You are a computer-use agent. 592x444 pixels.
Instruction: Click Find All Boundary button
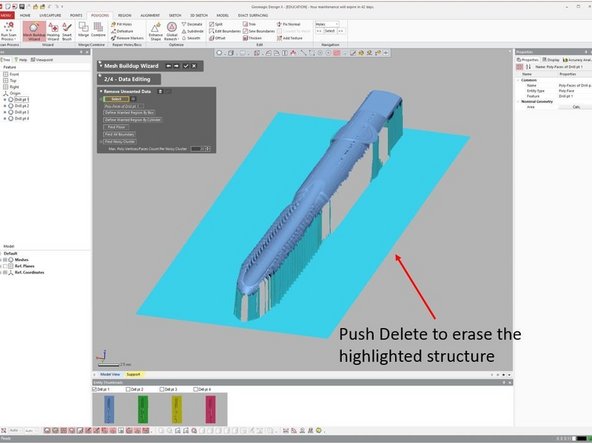click(x=119, y=134)
